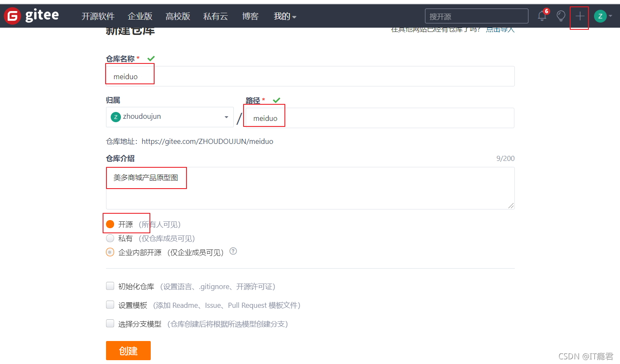The height and width of the screenshot is (364, 620).
Task: Enable 设置模板 checkbox
Action: click(x=110, y=305)
